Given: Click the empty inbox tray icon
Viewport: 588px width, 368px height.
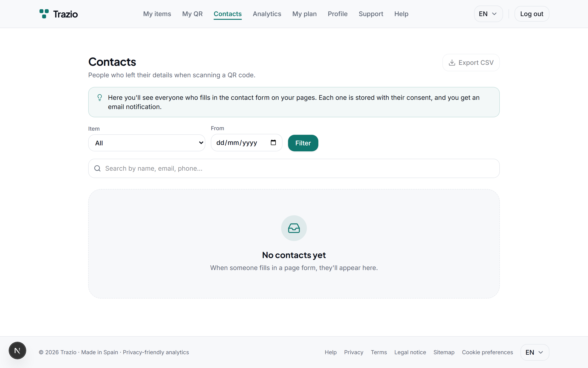Looking at the screenshot, I should 294,228.
